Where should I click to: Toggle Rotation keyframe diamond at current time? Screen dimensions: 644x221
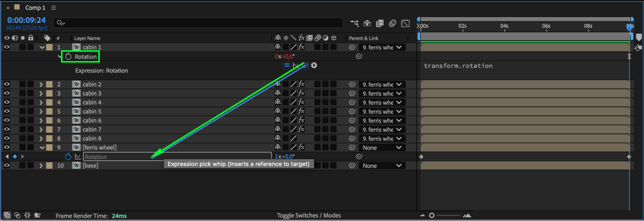click(15, 157)
